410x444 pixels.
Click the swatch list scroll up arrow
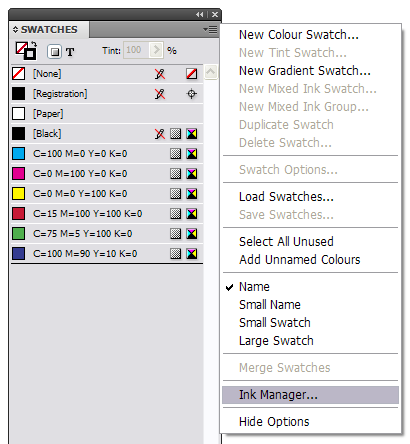(x=211, y=72)
